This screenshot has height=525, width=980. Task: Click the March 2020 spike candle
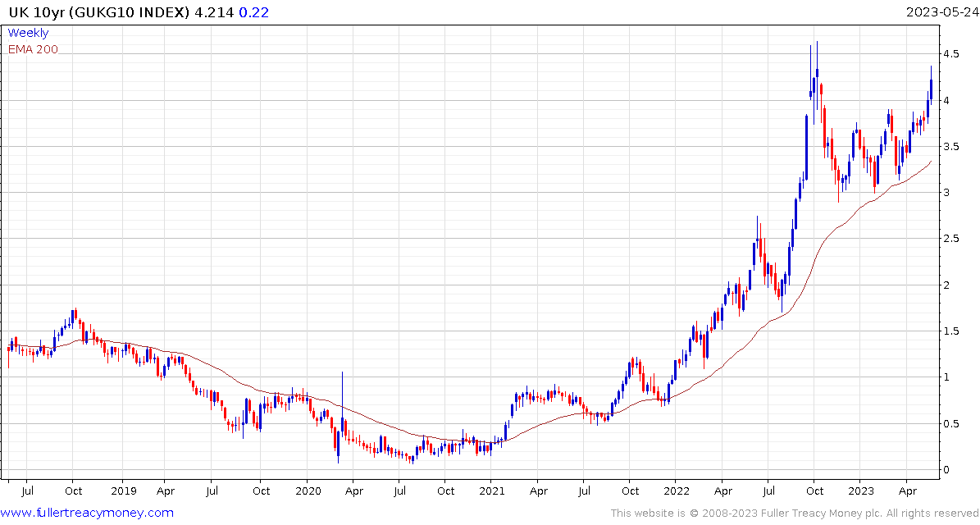coord(342,403)
